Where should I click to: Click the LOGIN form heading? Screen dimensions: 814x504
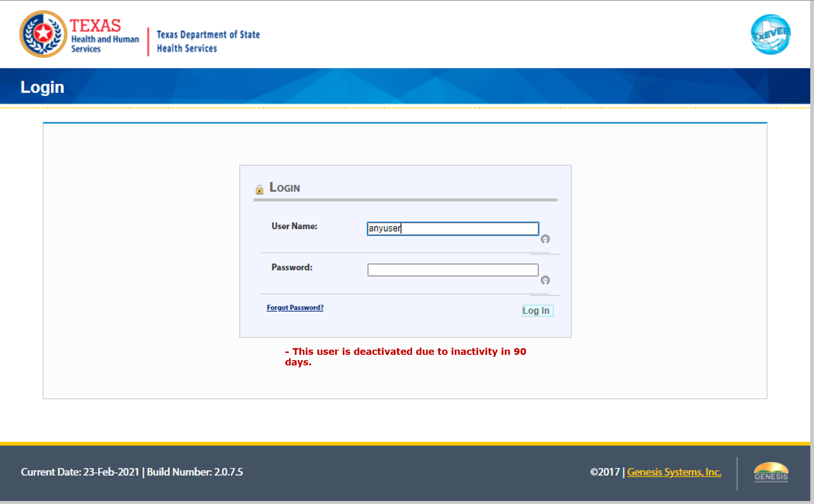pyautogui.click(x=285, y=188)
